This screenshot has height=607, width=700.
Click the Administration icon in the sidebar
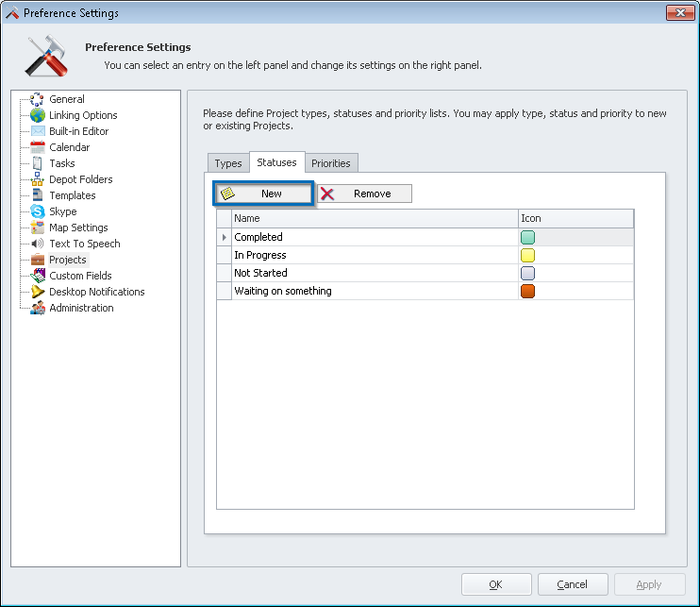click(x=38, y=308)
